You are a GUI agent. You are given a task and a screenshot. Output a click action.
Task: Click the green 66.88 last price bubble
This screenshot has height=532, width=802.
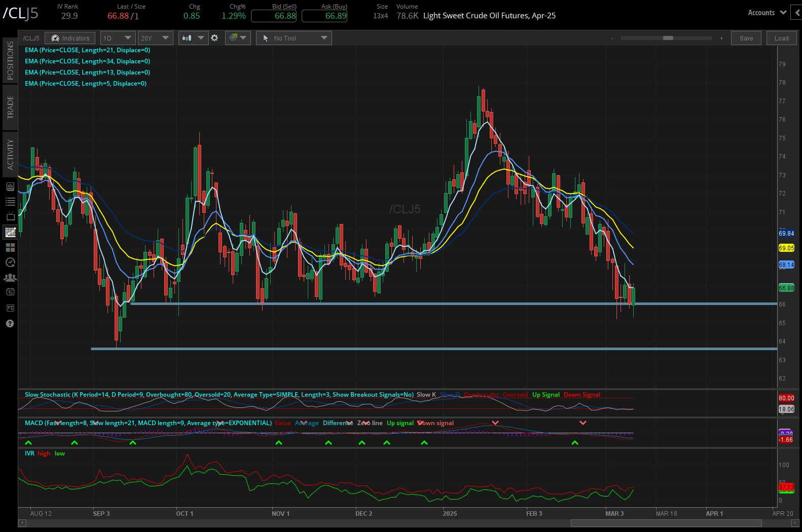coord(786,288)
